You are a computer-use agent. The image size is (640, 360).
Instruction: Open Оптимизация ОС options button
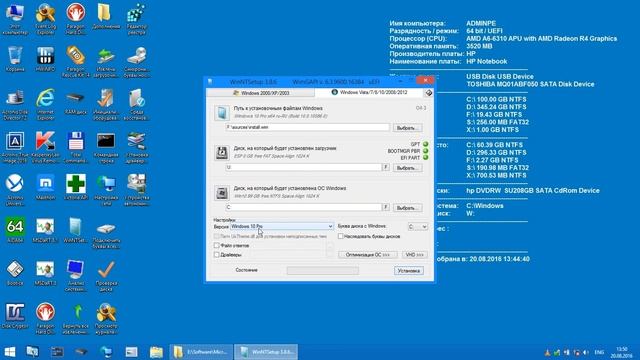367,255
